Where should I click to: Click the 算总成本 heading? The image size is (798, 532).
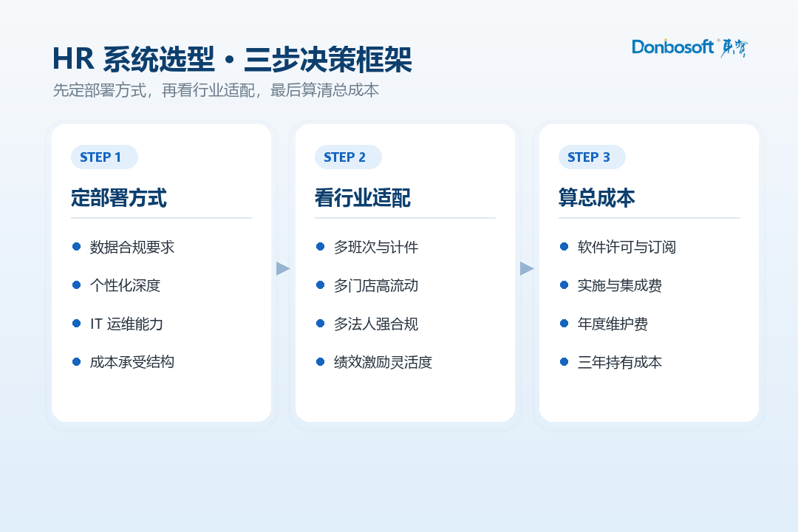(x=596, y=197)
